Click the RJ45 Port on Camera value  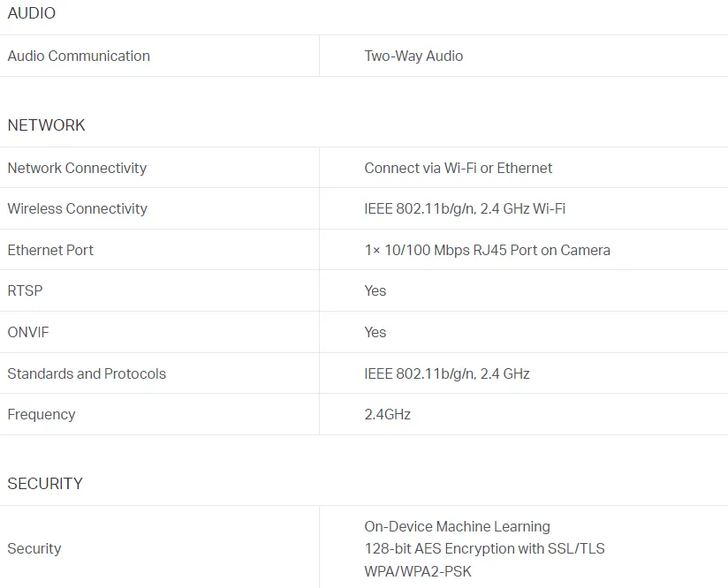pyautogui.click(x=488, y=250)
